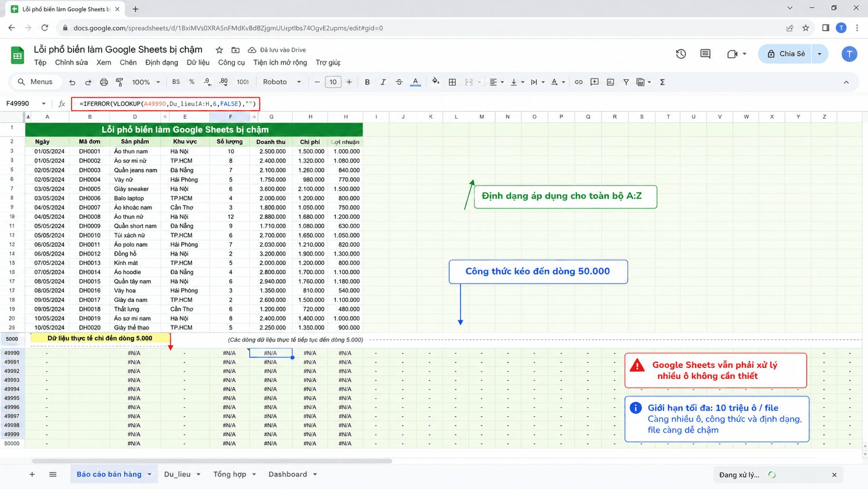The height and width of the screenshot is (489, 868).
Task: Toggle strikethrough formatting
Action: tap(399, 82)
